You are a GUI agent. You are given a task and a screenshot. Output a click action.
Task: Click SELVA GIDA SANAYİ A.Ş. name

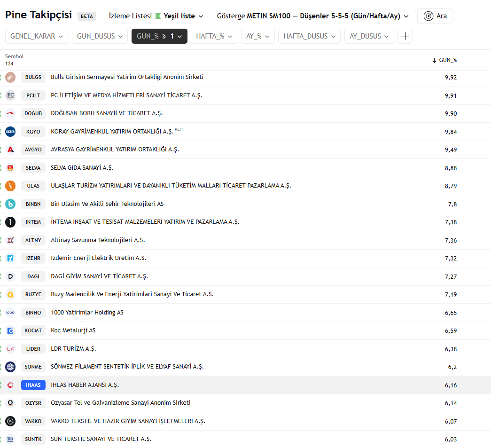[82, 168]
